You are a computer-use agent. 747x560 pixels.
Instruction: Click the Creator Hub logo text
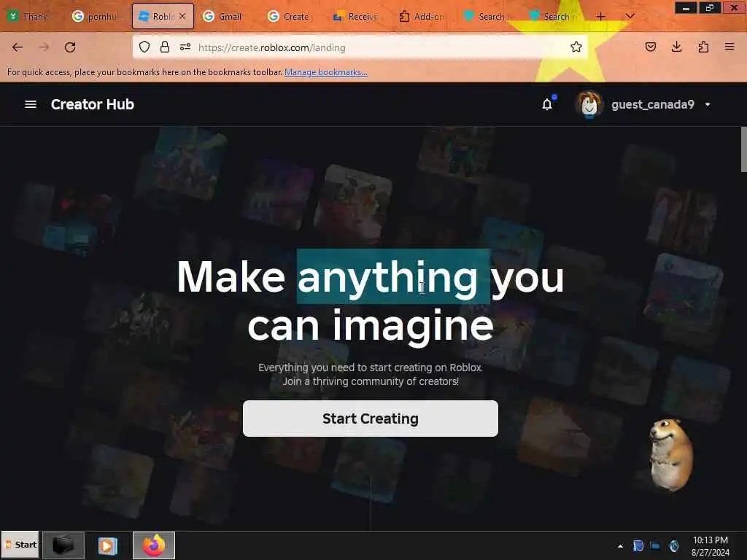pos(93,104)
